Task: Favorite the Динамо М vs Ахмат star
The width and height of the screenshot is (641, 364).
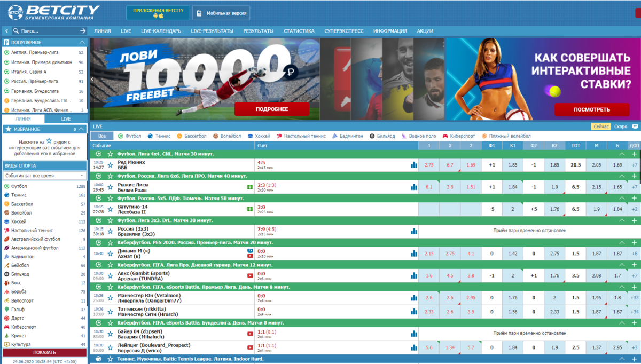Action: click(111, 253)
